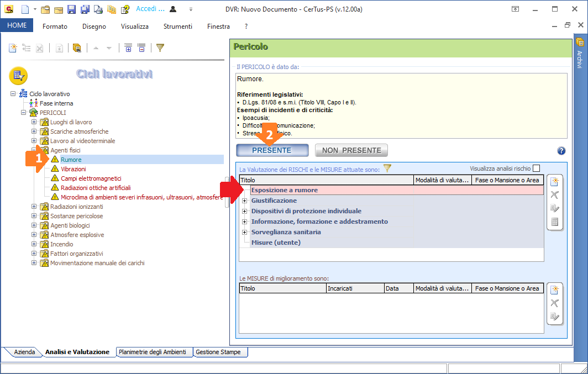Open the quick access toolbar customize arrow

click(191, 9)
